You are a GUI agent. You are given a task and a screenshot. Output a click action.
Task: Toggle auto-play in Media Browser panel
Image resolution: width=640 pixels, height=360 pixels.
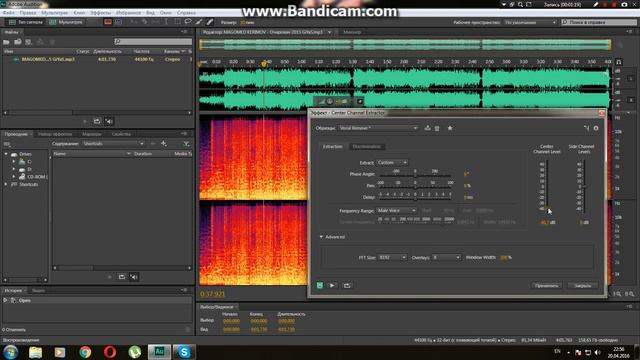(x=134, y=277)
